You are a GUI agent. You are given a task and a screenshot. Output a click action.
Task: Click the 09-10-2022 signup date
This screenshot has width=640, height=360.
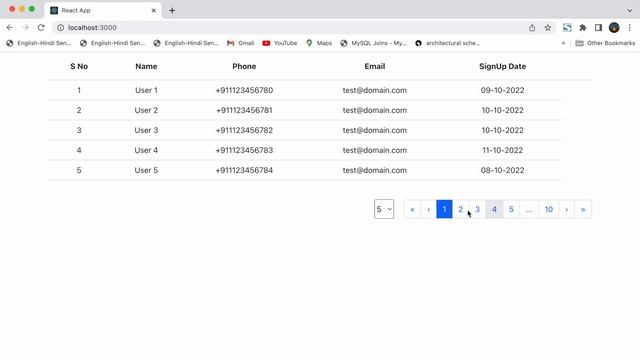click(502, 90)
